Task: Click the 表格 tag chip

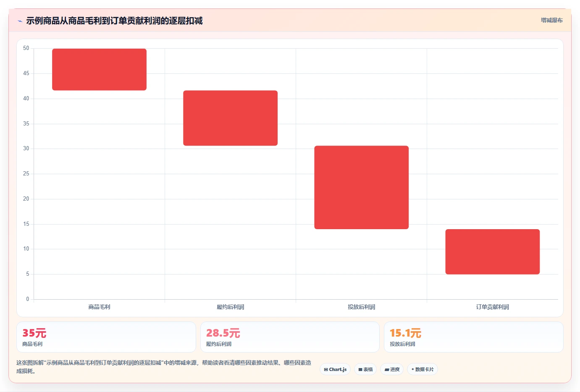Action: [x=365, y=369]
